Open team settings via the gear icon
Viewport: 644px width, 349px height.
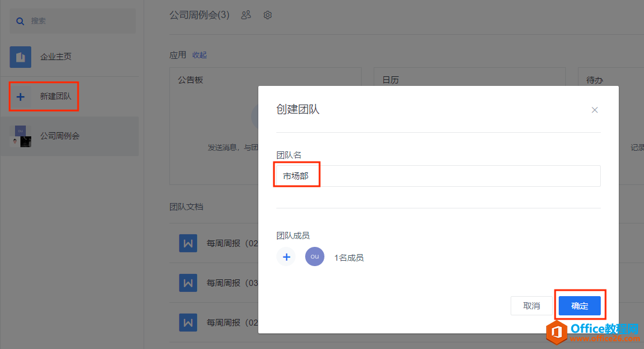click(267, 15)
